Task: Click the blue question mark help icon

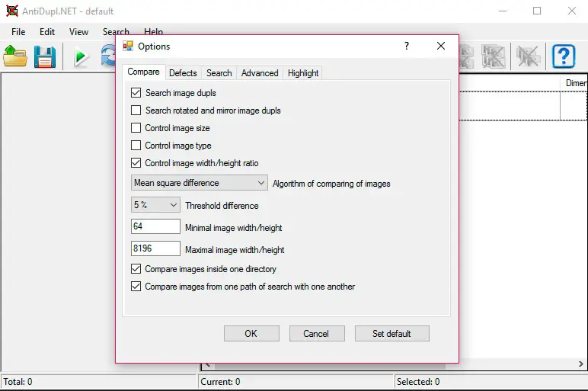Action: point(564,56)
